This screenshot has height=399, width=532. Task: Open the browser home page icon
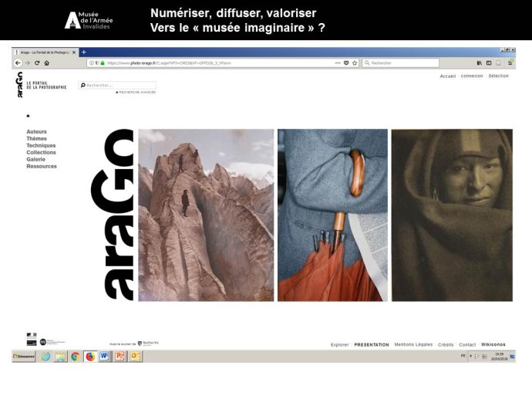(x=47, y=63)
